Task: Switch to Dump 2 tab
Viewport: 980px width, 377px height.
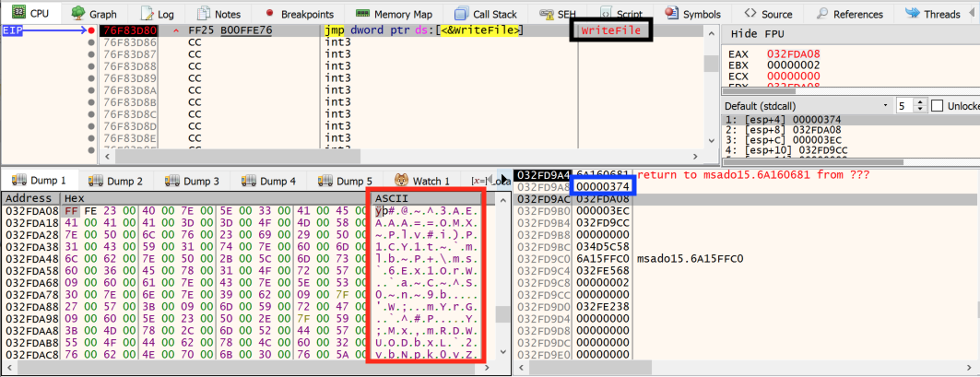Action: 115,181
